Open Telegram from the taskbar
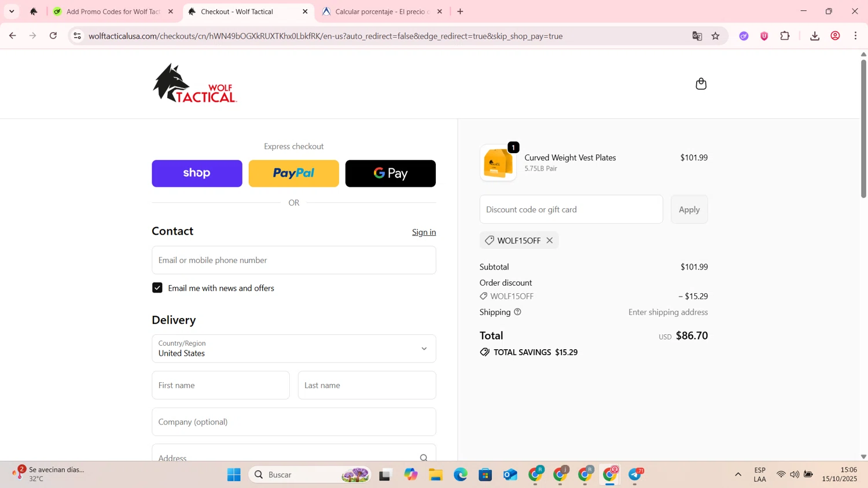 [635, 475]
